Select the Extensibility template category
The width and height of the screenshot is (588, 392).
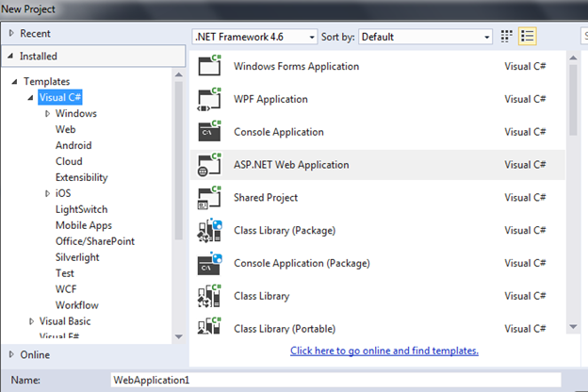click(82, 177)
